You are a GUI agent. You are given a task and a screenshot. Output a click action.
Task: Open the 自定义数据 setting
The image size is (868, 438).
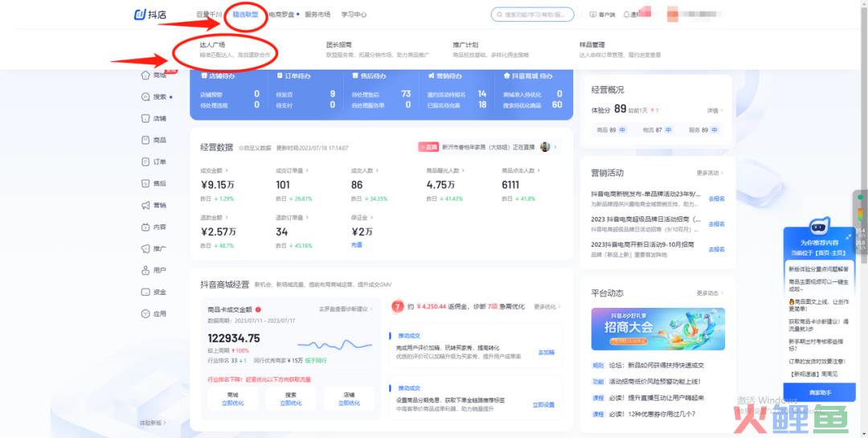point(256,149)
